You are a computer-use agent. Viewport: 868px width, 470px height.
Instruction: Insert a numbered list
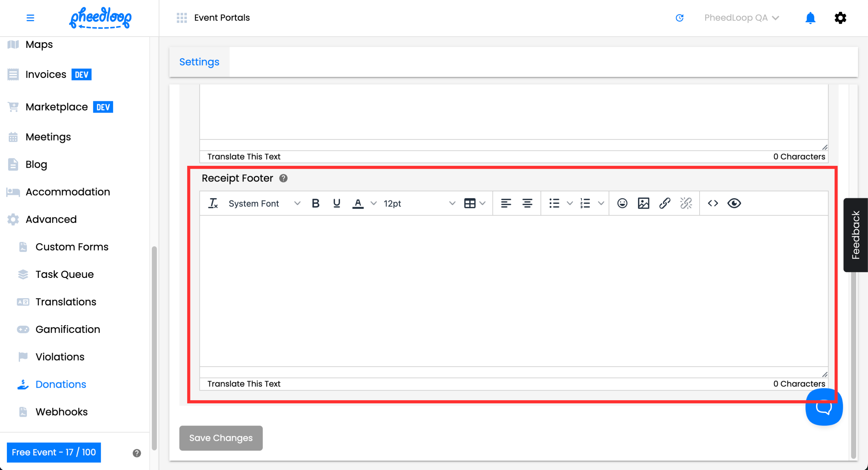coord(585,203)
